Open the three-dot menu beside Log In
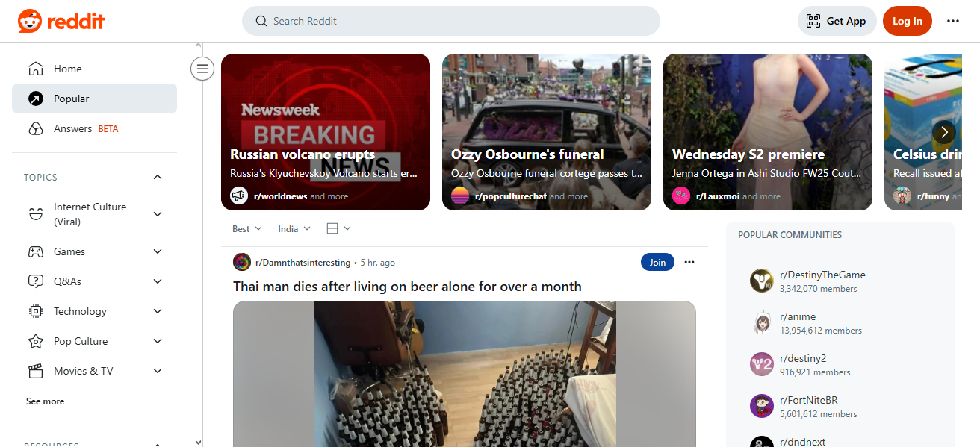980x447 pixels. click(953, 21)
